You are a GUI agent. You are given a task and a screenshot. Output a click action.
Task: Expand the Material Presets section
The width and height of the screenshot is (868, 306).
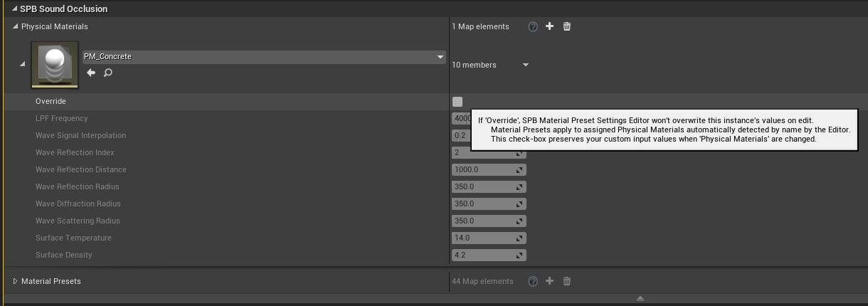click(16, 281)
